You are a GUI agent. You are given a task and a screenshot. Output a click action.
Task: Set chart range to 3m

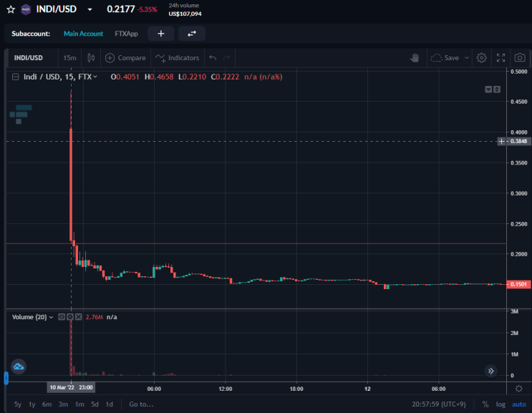pos(63,404)
